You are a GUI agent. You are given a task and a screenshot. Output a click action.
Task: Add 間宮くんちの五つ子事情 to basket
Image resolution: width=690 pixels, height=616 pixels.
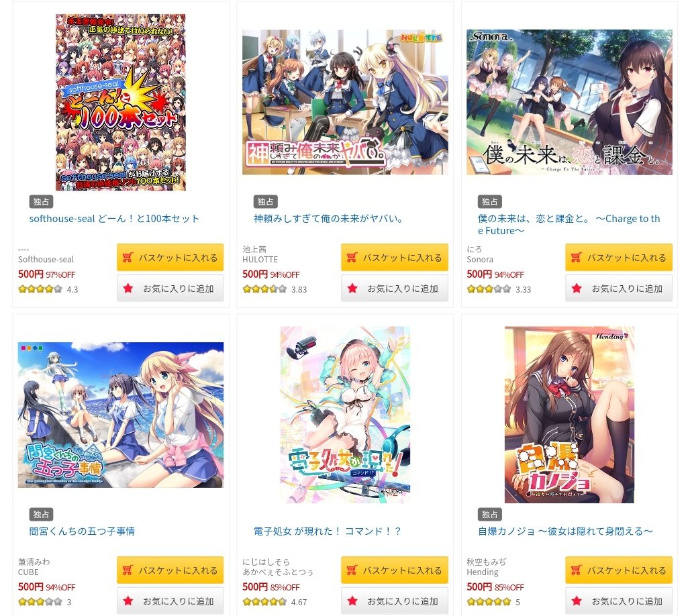[170, 570]
